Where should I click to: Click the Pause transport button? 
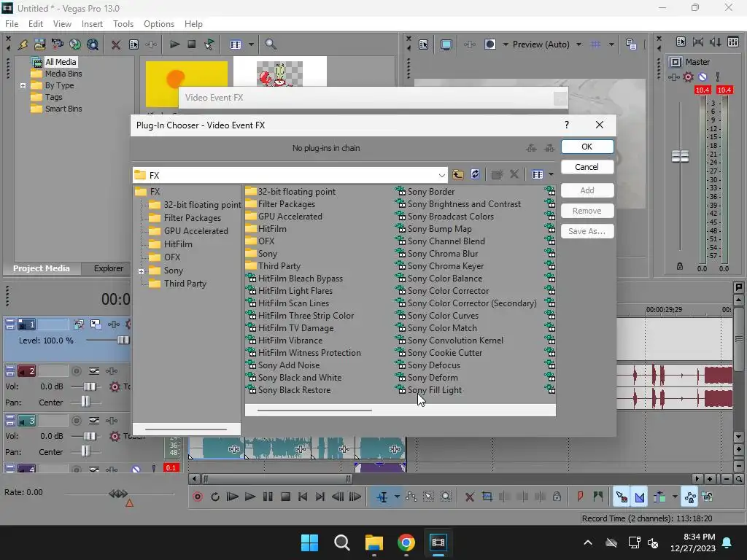268,497
